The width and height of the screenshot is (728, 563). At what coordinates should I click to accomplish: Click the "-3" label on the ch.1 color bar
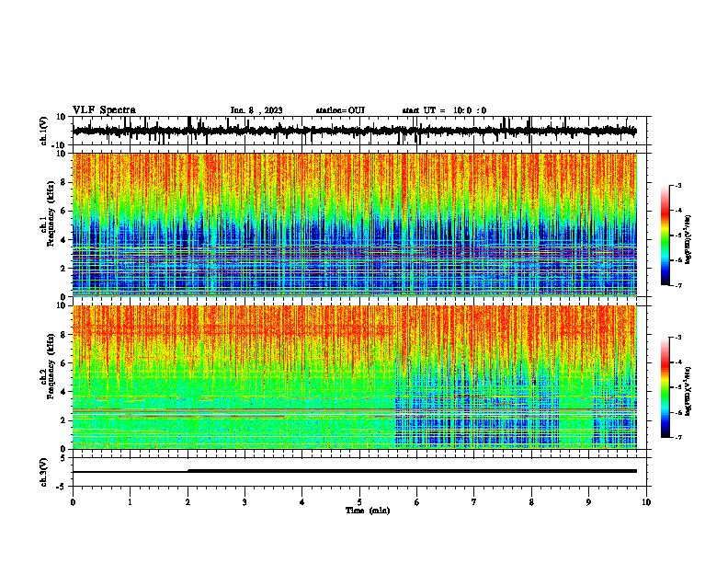click(677, 185)
